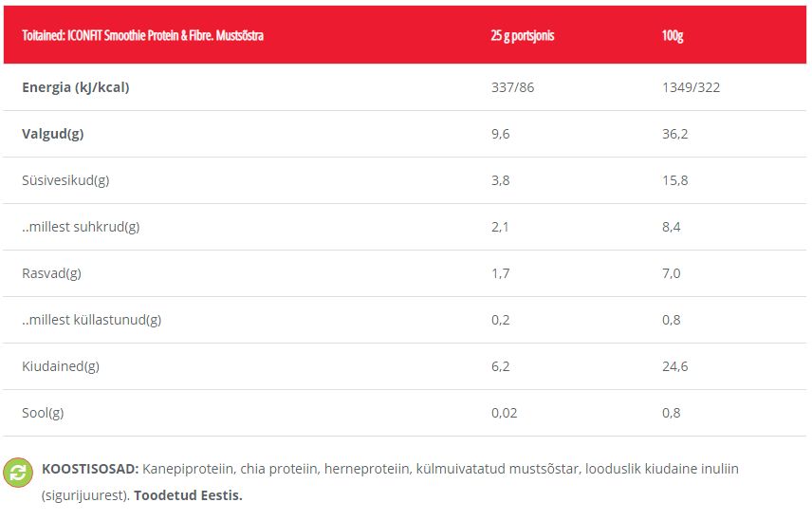
Task: Click the energy value 337/86
Action: coord(512,87)
